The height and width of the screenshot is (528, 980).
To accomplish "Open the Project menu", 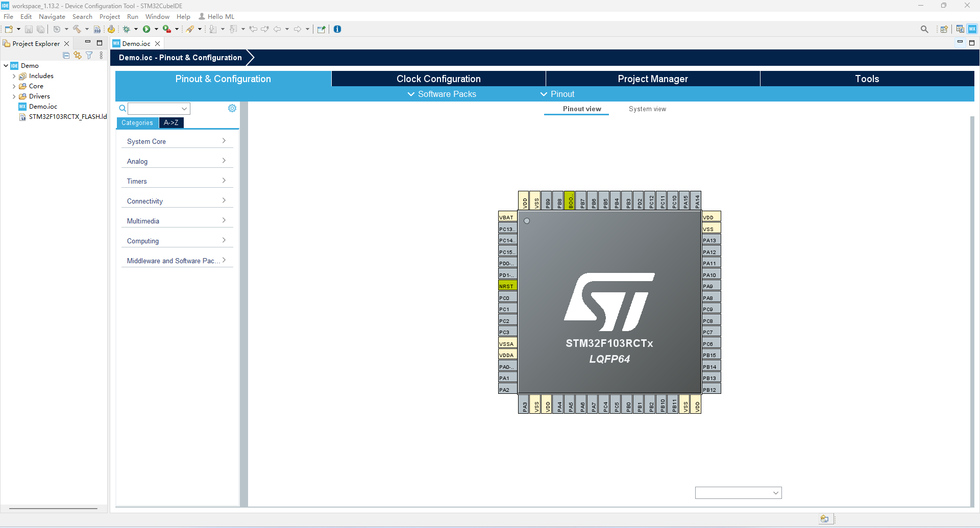I will coord(110,17).
